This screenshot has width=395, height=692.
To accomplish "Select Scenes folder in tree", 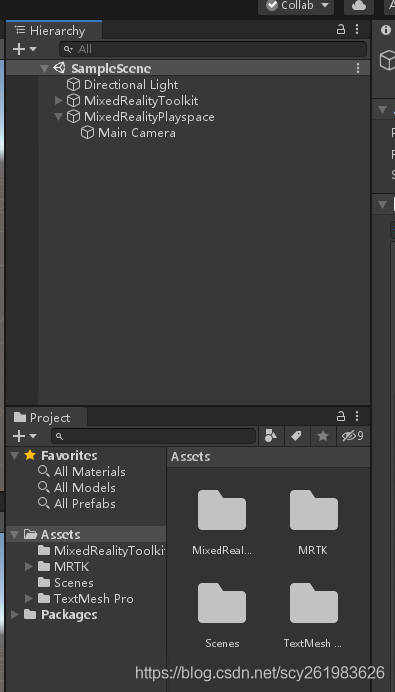I will (74, 583).
